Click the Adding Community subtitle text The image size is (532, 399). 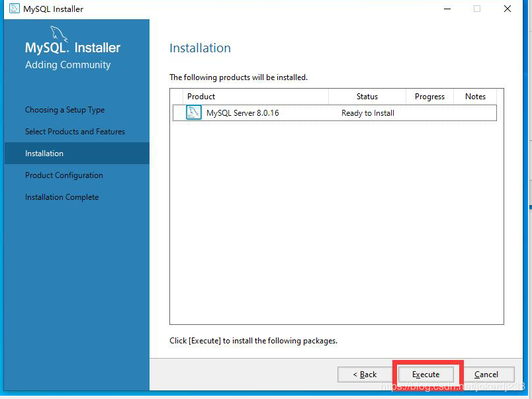tap(68, 64)
